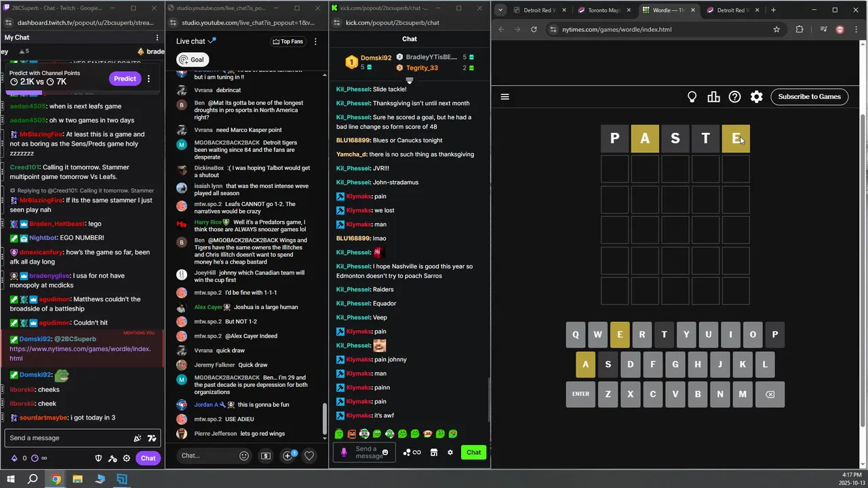The width and height of the screenshot is (868, 488).
Task: Click Subscribe to Games button
Action: 809,96
